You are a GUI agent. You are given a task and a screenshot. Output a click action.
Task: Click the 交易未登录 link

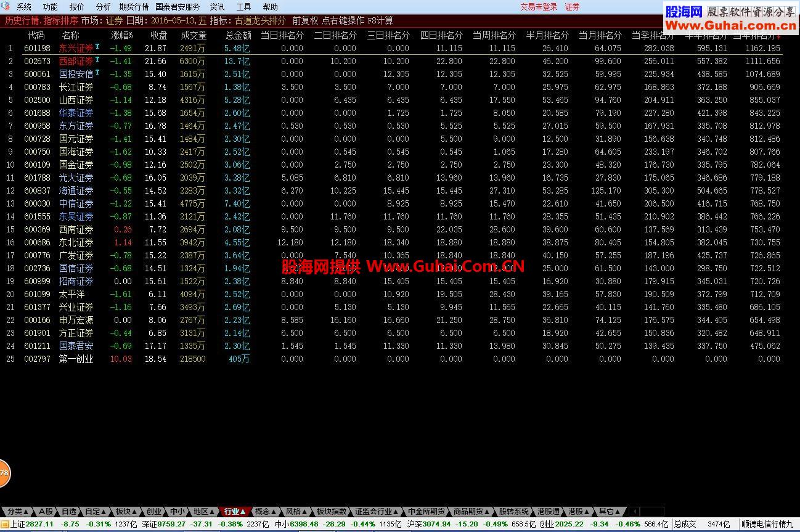click(x=539, y=7)
